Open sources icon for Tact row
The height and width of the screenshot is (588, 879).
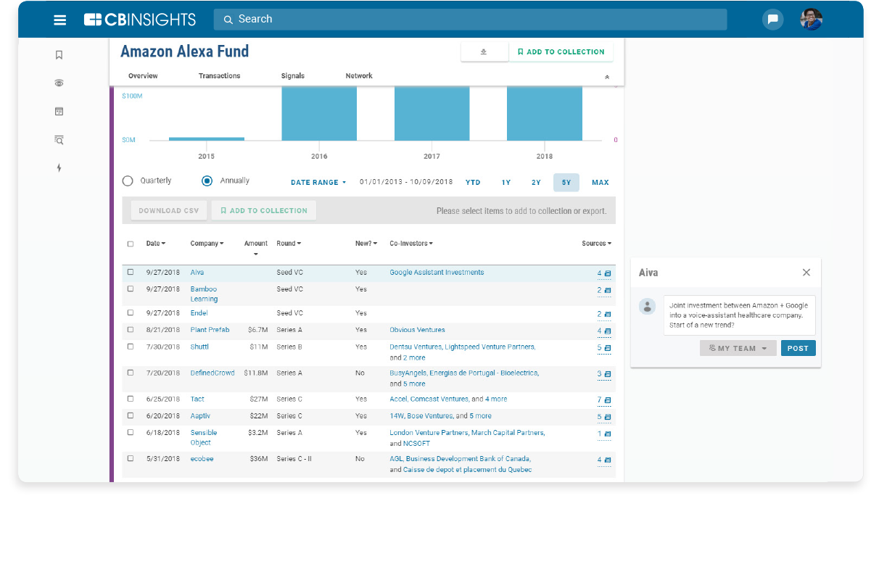click(x=608, y=400)
